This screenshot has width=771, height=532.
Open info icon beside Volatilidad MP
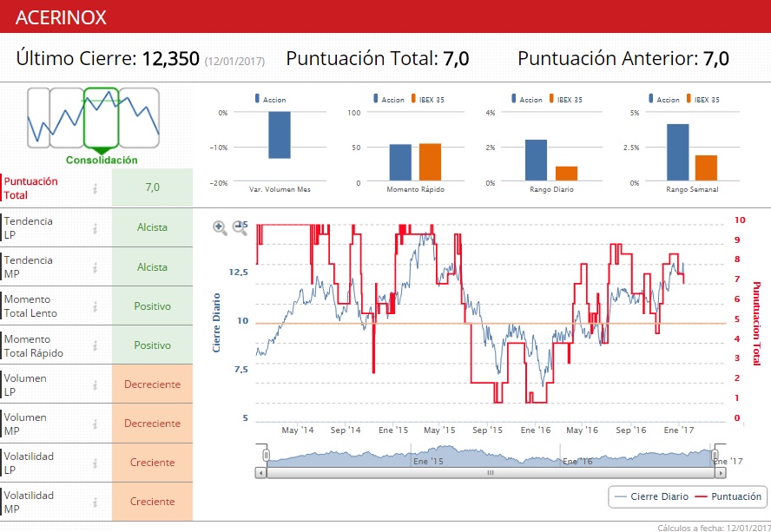95,502
